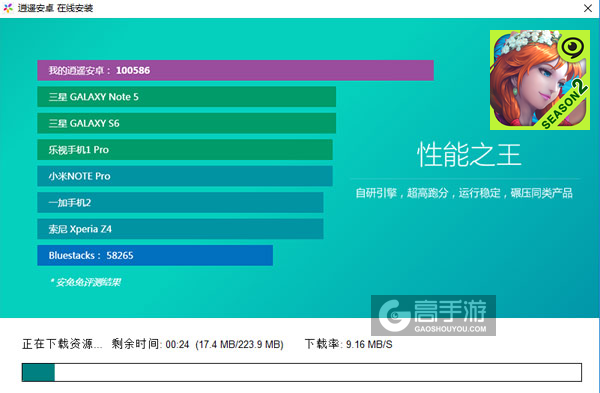
Task: Select the 小米NOTE Pro bar
Action: click(185, 176)
